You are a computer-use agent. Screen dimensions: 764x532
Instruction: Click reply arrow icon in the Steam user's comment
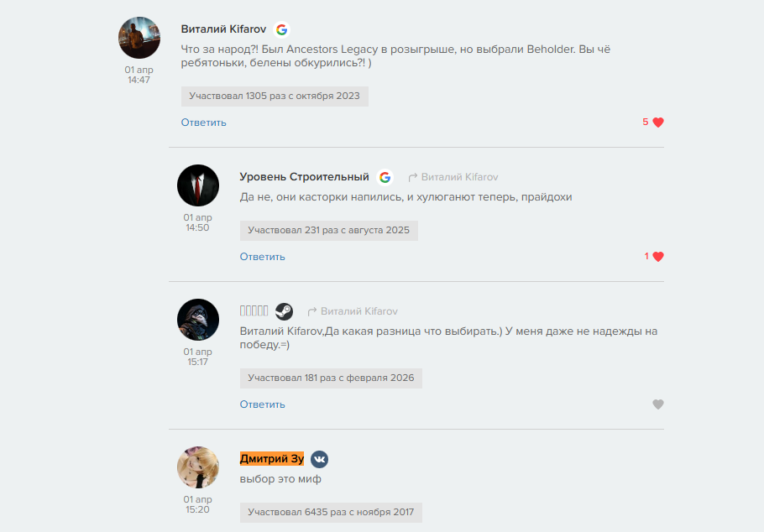click(312, 311)
